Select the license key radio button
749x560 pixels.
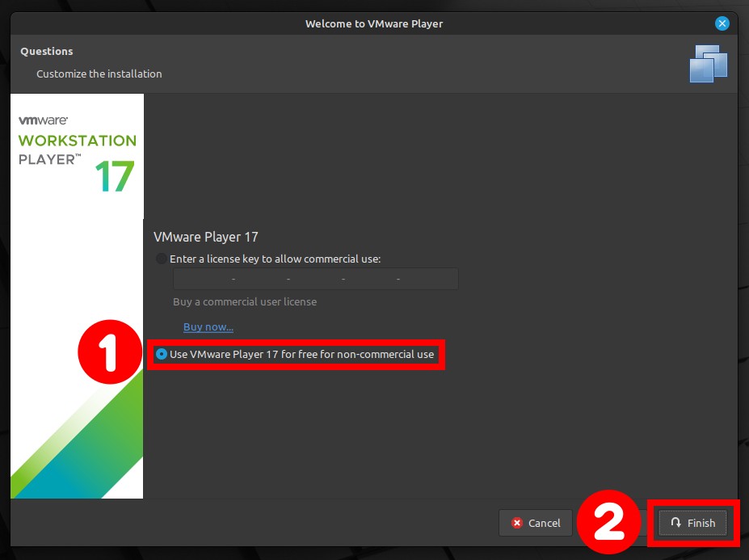(162, 259)
